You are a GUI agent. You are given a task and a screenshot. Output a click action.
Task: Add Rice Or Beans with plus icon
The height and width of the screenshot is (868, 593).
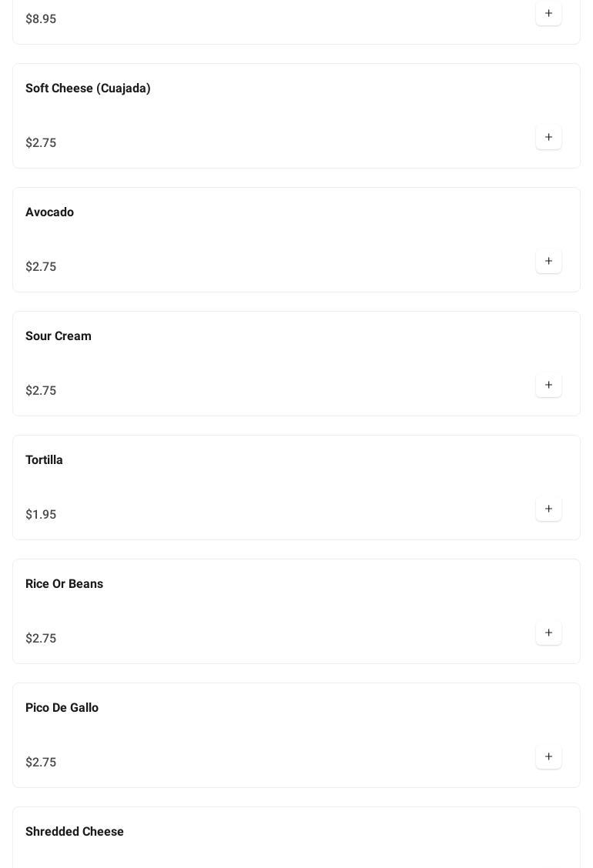[x=548, y=633]
